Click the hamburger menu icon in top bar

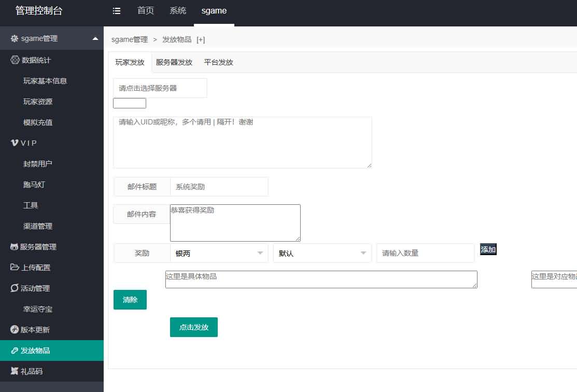(x=117, y=10)
